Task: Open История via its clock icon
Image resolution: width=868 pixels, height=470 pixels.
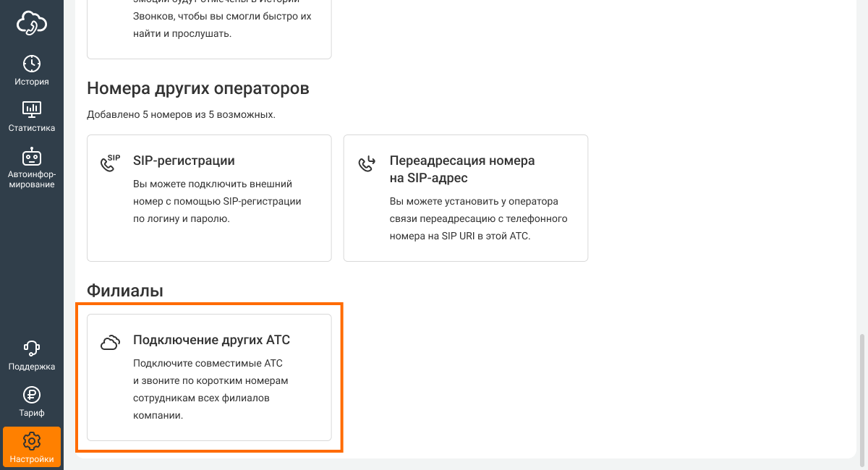Action: 32,64
